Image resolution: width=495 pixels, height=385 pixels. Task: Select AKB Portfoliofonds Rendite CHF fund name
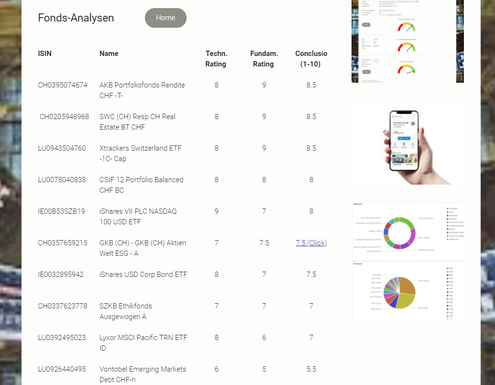(142, 90)
